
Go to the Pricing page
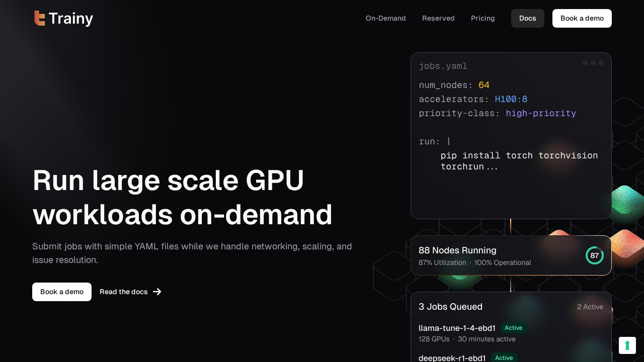point(482,18)
